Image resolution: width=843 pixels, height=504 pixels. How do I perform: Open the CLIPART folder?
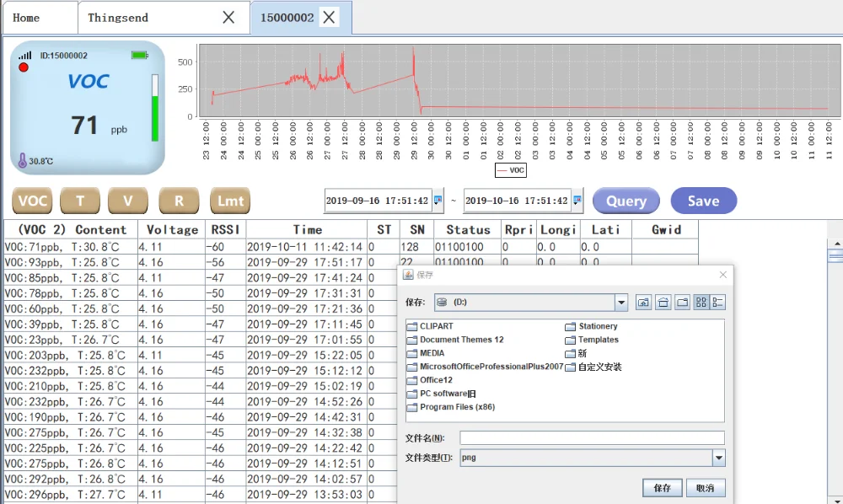(430, 326)
